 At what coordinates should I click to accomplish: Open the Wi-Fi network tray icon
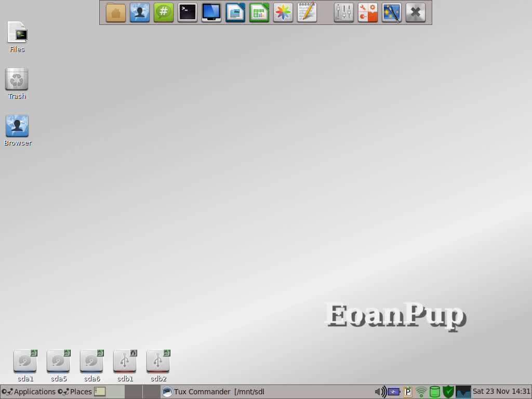[421, 392]
